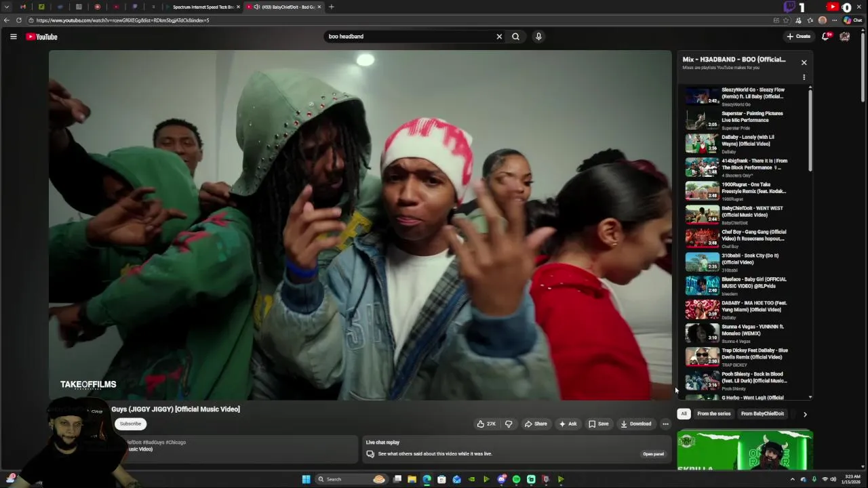The height and width of the screenshot is (488, 868).
Task: Dislike the video with thumbs down
Action: pyautogui.click(x=509, y=424)
